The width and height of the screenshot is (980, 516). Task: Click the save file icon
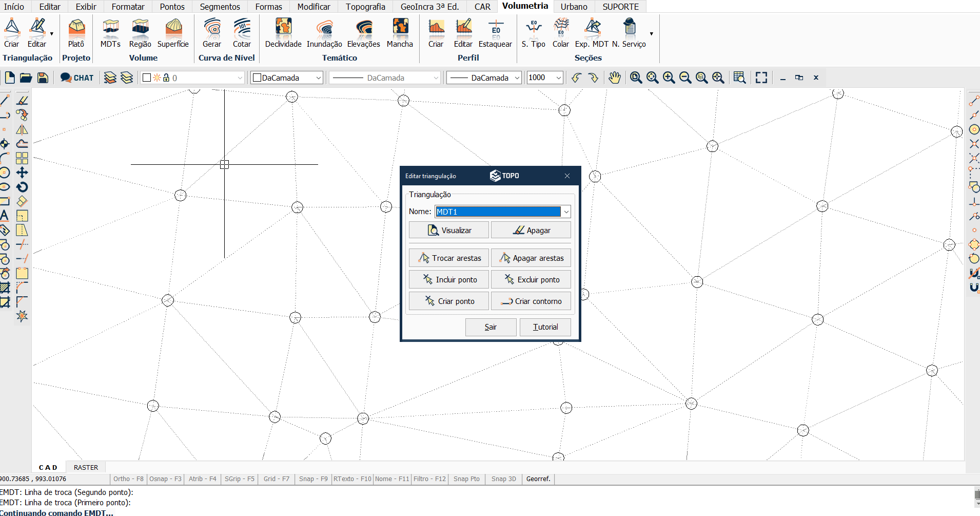pyautogui.click(x=43, y=78)
